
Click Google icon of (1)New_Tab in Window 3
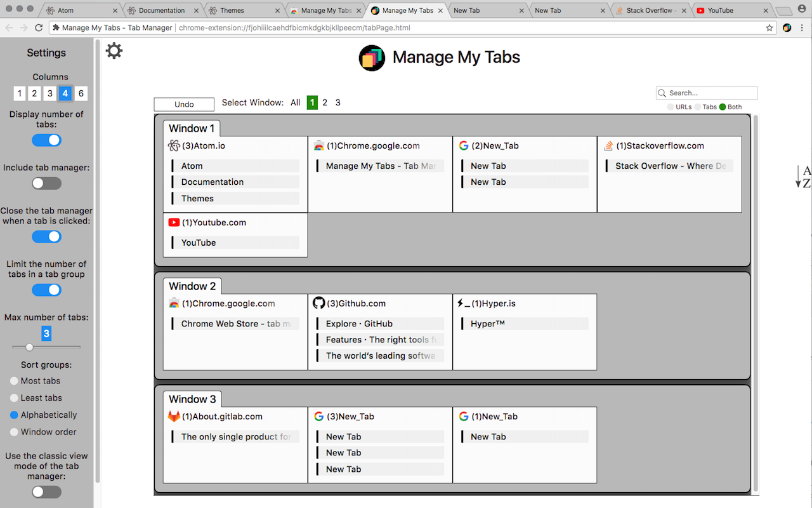464,417
